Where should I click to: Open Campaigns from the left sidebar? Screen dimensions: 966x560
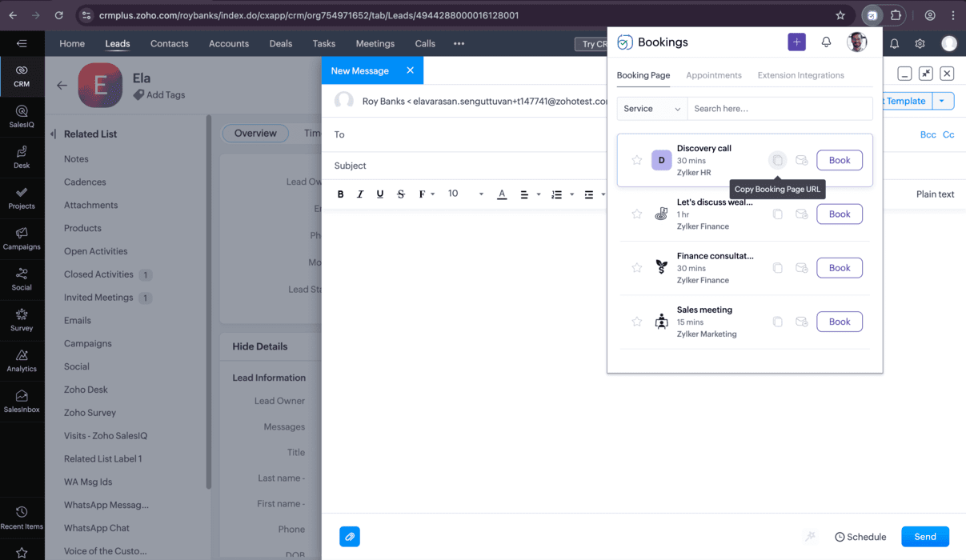point(22,238)
